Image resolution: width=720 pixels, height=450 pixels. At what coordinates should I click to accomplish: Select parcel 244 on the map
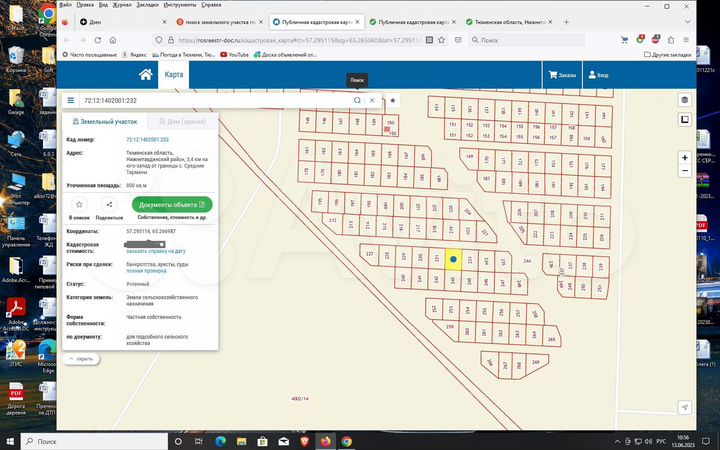[x=527, y=261]
